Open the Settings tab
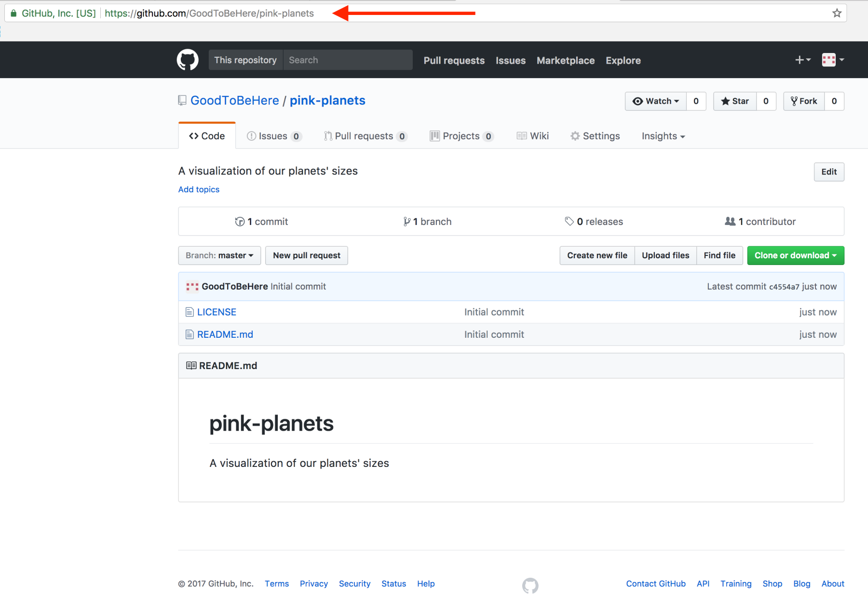This screenshot has height=610, width=868. click(595, 136)
